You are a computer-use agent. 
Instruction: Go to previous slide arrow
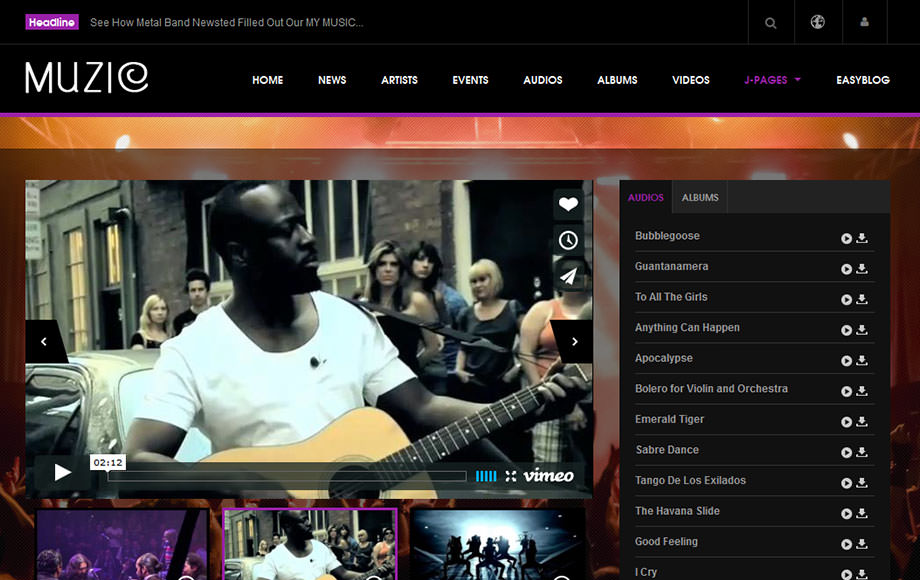click(44, 342)
